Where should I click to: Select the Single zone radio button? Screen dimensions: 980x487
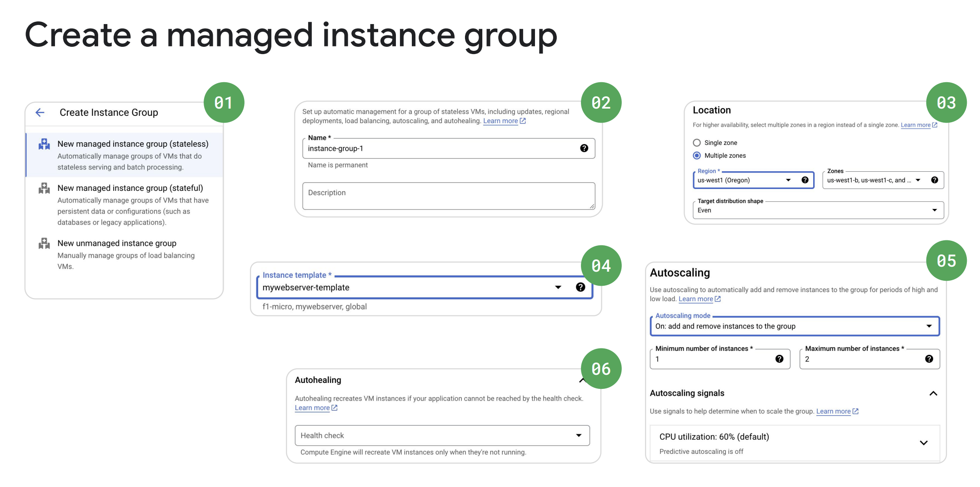tap(697, 143)
